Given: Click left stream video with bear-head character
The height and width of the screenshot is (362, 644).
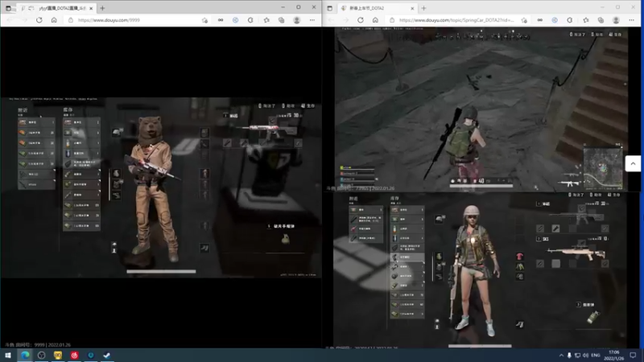Looking at the screenshot, I should click(x=161, y=187).
